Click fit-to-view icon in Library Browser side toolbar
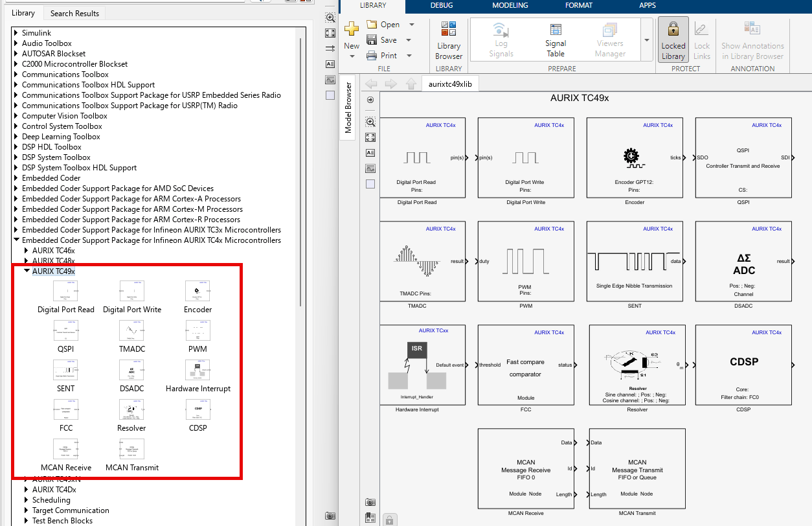The width and height of the screenshot is (812, 526). pos(330,33)
